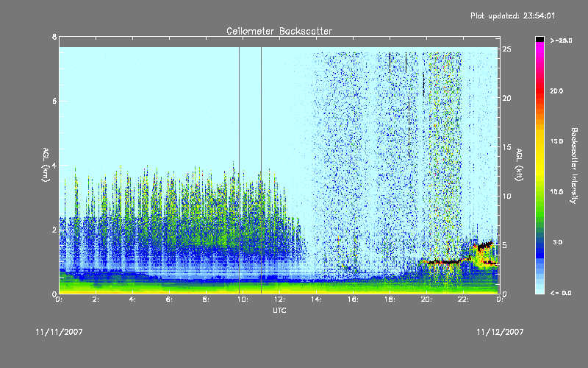Click the '4:' UTC hour tick

click(x=132, y=300)
